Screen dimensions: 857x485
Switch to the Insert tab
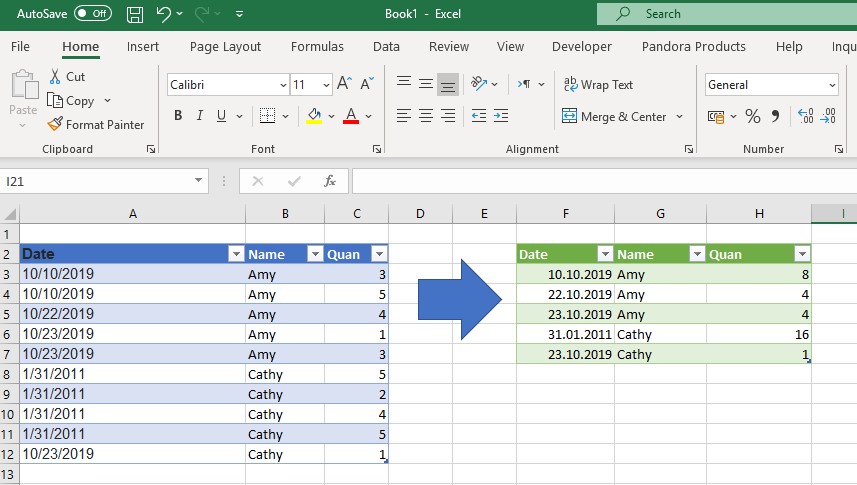[143, 46]
